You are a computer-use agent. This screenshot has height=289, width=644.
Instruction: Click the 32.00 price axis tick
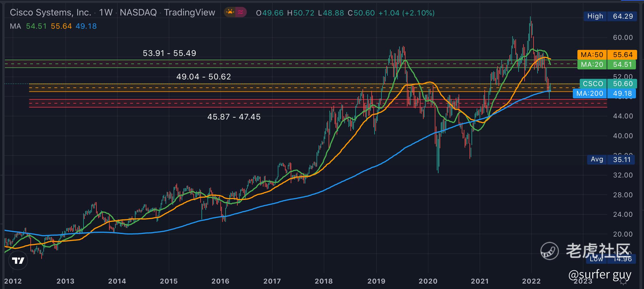pos(623,175)
